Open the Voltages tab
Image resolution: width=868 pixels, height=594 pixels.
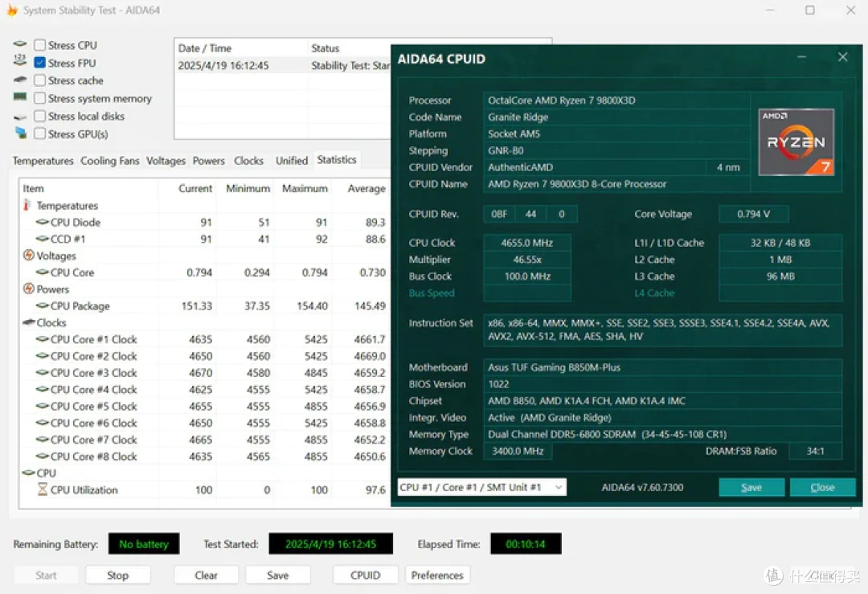[x=166, y=161]
